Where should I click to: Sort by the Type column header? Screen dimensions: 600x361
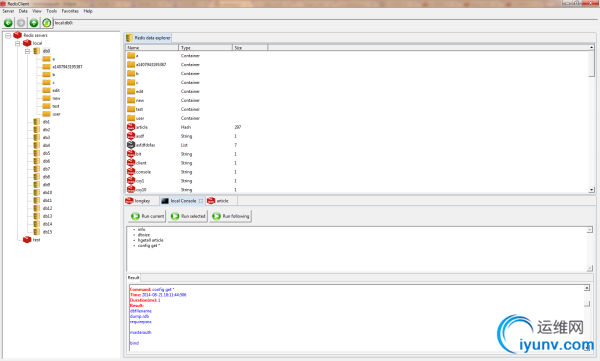[205, 47]
